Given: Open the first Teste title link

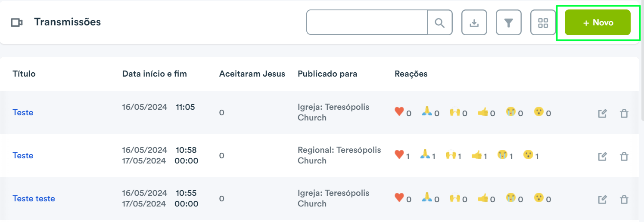Looking at the screenshot, I should (x=23, y=112).
